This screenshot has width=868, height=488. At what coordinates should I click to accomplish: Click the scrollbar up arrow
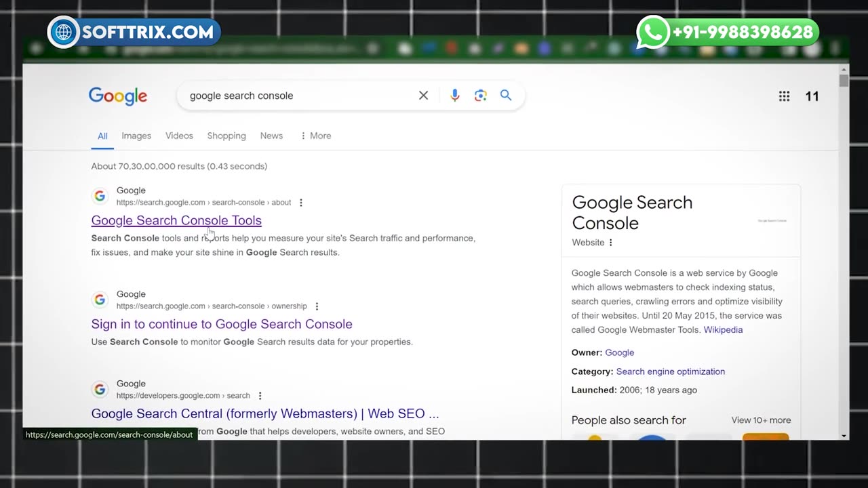point(844,69)
